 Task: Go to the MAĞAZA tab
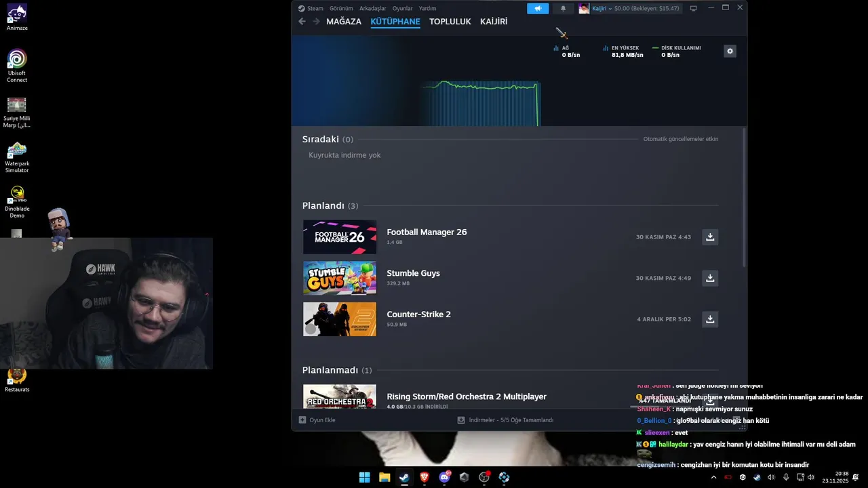344,22
